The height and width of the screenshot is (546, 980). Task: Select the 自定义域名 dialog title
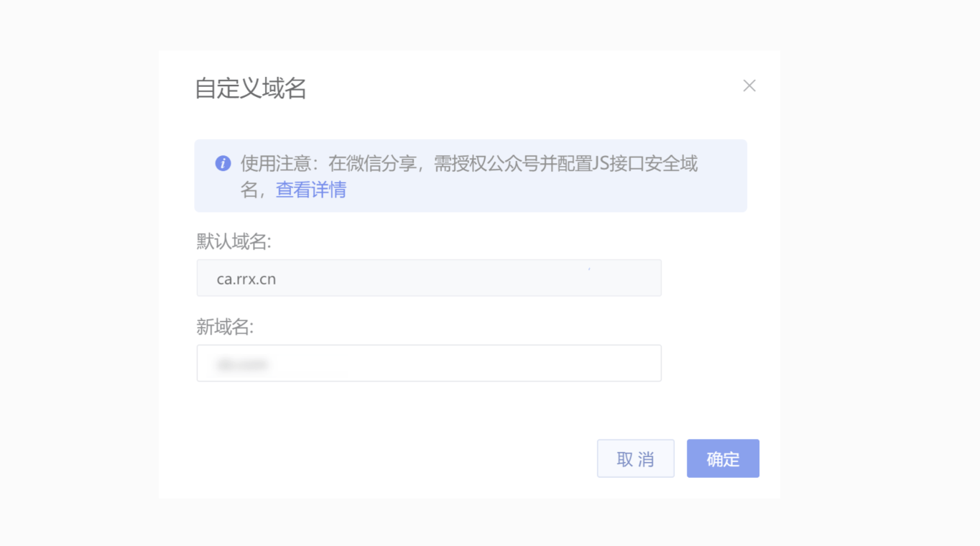(x=251, y=88)
